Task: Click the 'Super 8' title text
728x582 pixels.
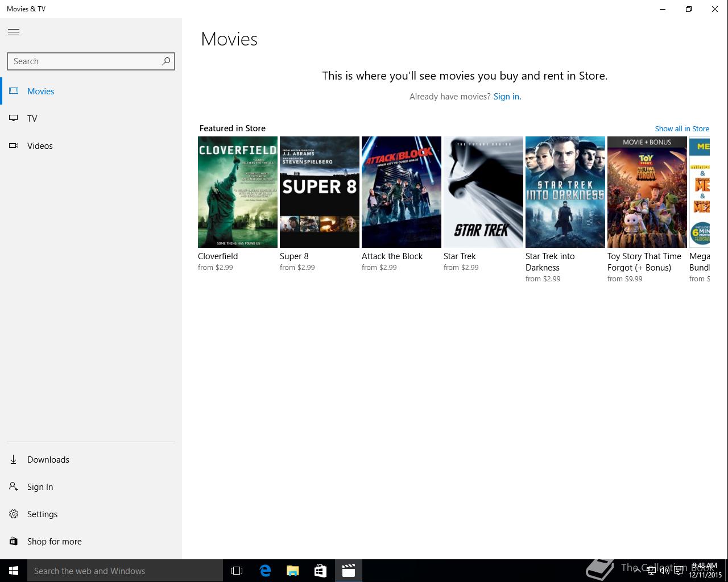Action: click(x=294, y=256)
